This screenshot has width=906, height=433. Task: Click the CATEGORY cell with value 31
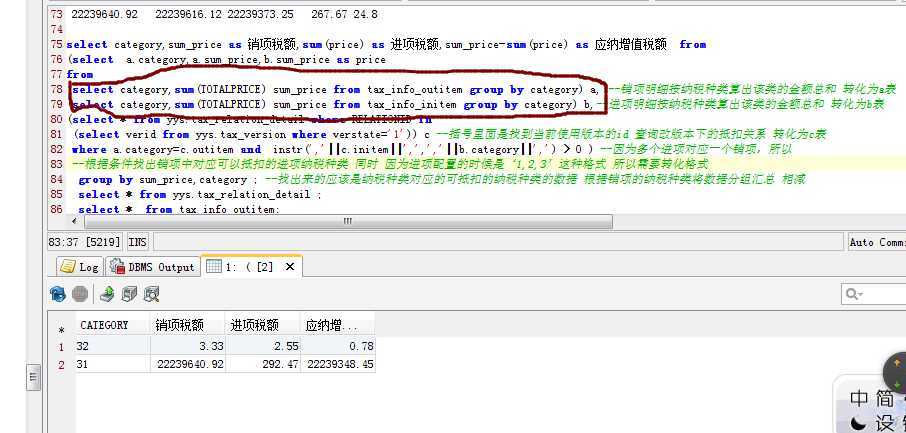point(113,364)
